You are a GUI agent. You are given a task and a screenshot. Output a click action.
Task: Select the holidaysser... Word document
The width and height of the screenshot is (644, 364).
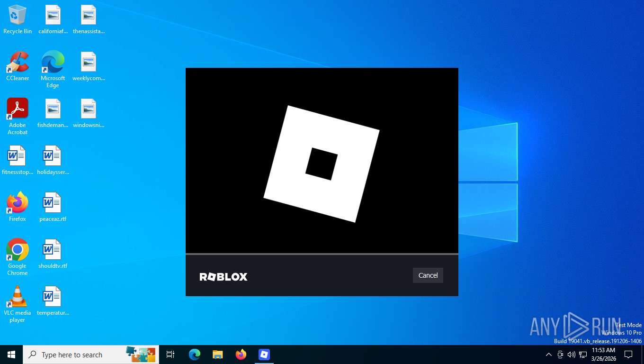(53, 161)
